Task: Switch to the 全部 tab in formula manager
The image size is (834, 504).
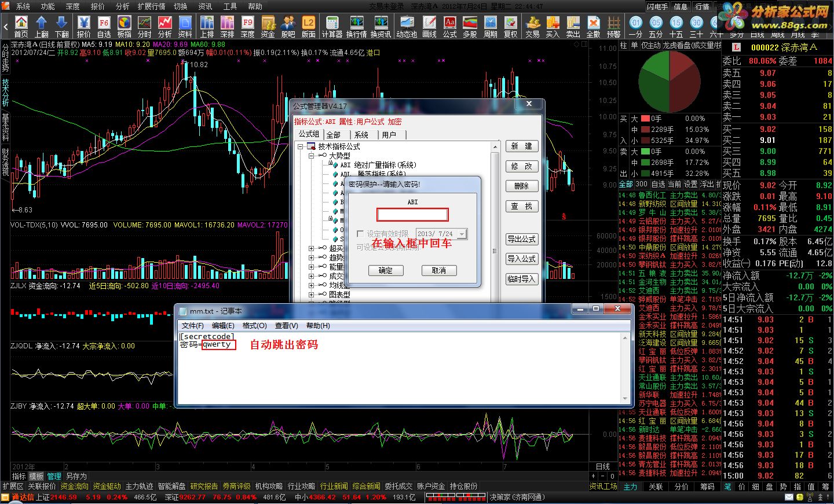Action: (x=334, y=135)
